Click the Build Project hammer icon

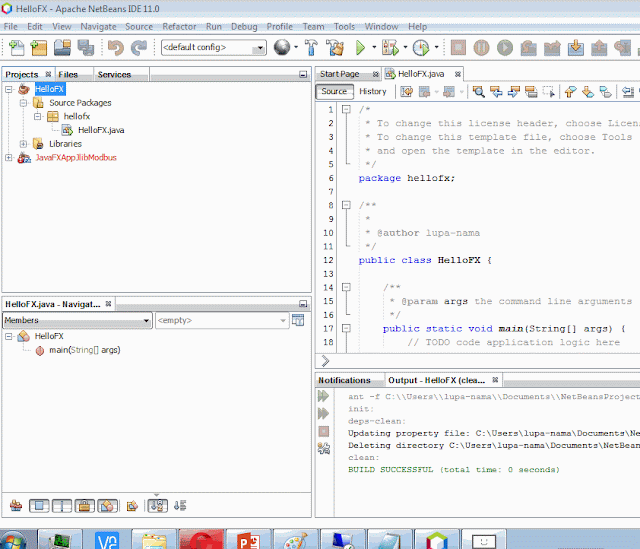click(311, 47)
